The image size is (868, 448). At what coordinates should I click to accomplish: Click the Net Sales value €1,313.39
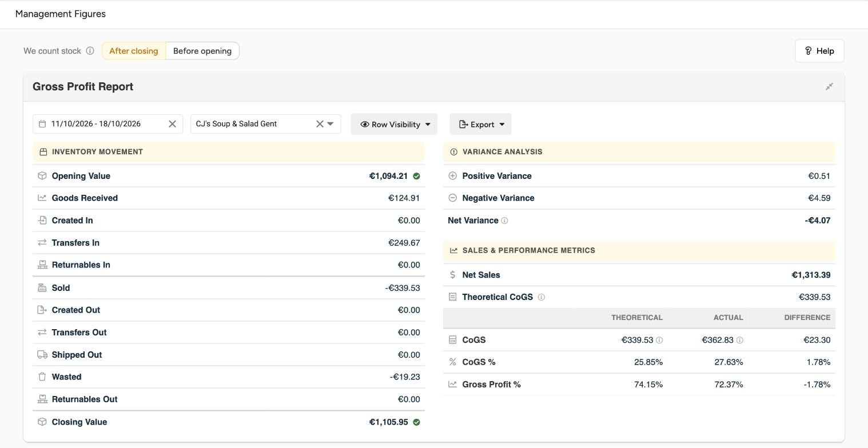811,275
